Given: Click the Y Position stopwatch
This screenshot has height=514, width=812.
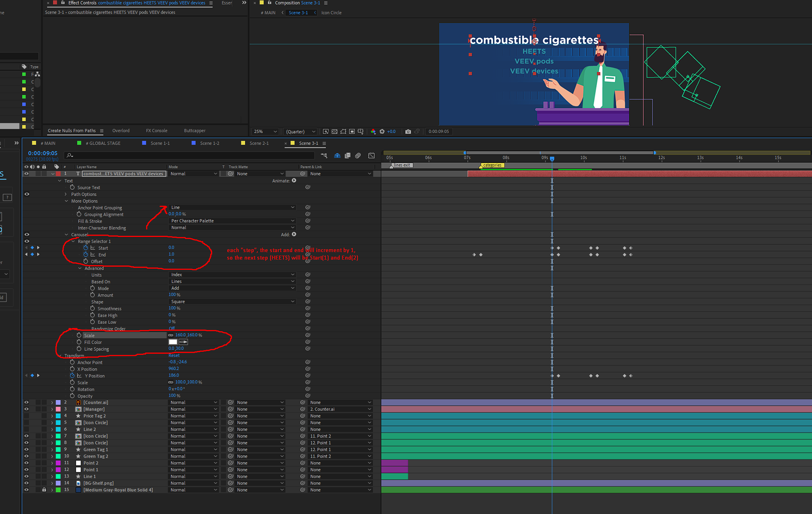Looking at the screenshot, I should click(x=72, y=375).
